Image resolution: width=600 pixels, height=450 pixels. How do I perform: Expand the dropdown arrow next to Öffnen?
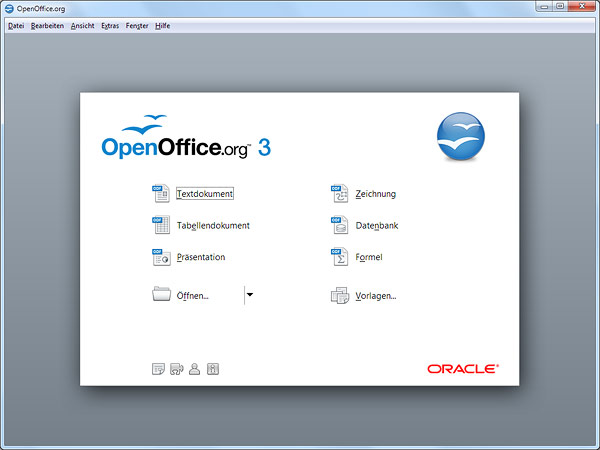[249, 295]
